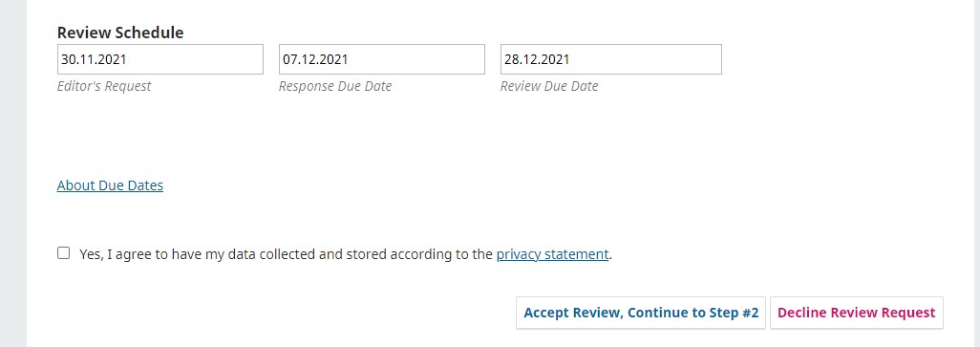The image size is (980, 347).
Task: Select the Response Due Date field
Action: [x=382, y=59]
